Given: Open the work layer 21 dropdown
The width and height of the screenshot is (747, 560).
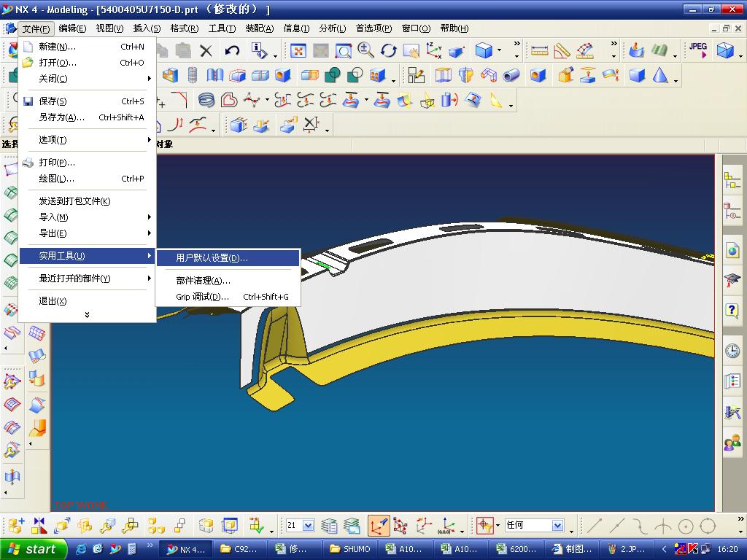Looking at the screenshot, I should pos(308,526).
